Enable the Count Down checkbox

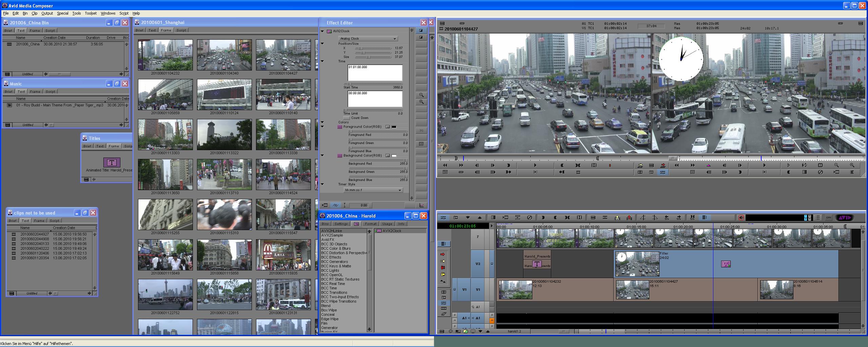coord(347,118)
